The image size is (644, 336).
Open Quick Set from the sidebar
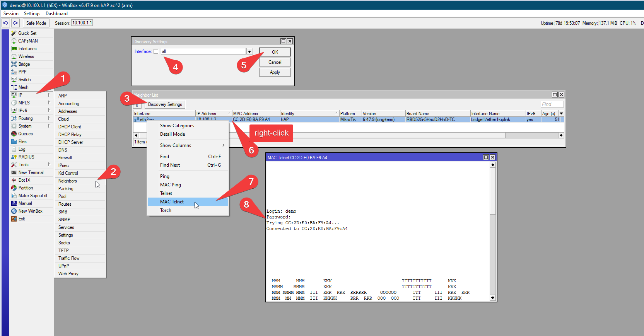(27, 33)
